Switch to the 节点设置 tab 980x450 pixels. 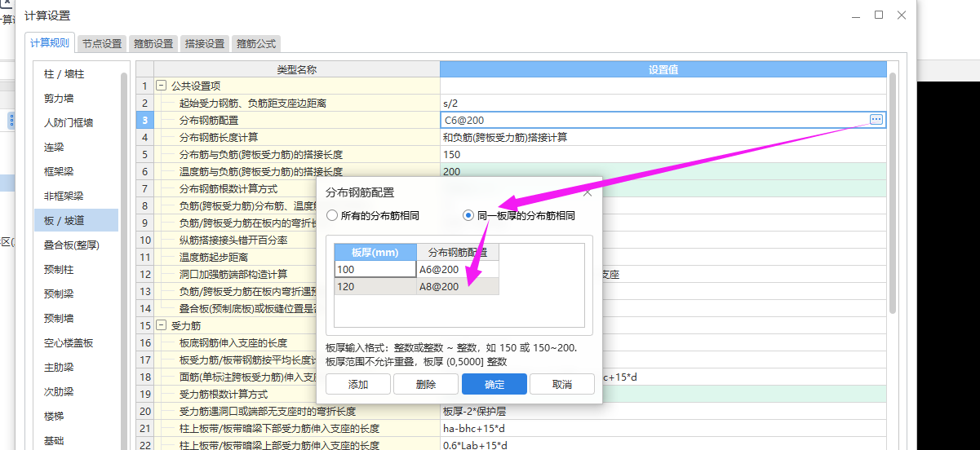pyautogui.click(x=102, y=44)
